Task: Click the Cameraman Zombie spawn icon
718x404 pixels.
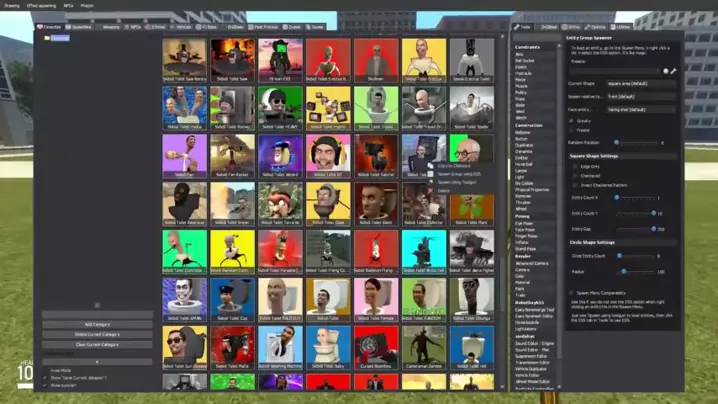Action: tap(424, 347)
